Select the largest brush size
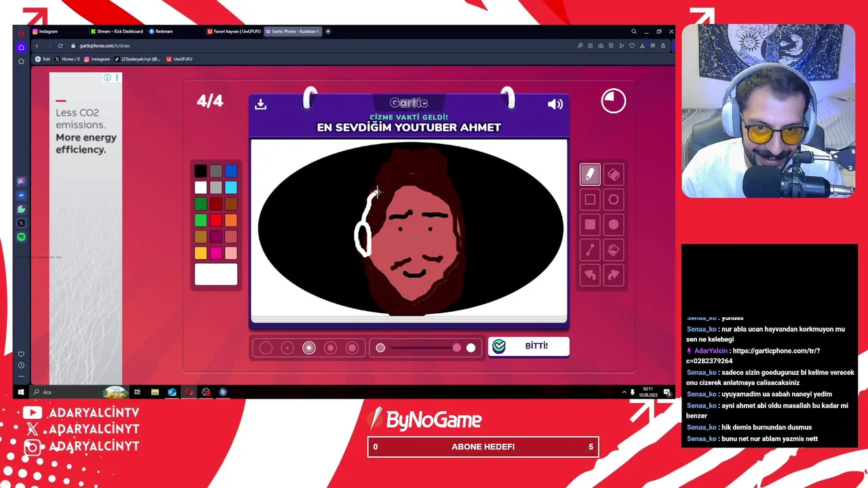The height and width of the screenshot is (488, 868). point(352,348)
